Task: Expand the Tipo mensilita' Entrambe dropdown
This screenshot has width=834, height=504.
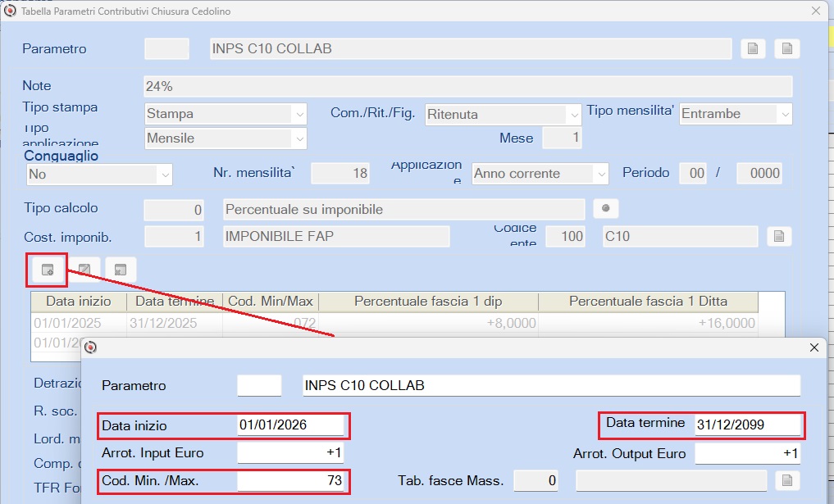Action: click(x=785, y=114)
